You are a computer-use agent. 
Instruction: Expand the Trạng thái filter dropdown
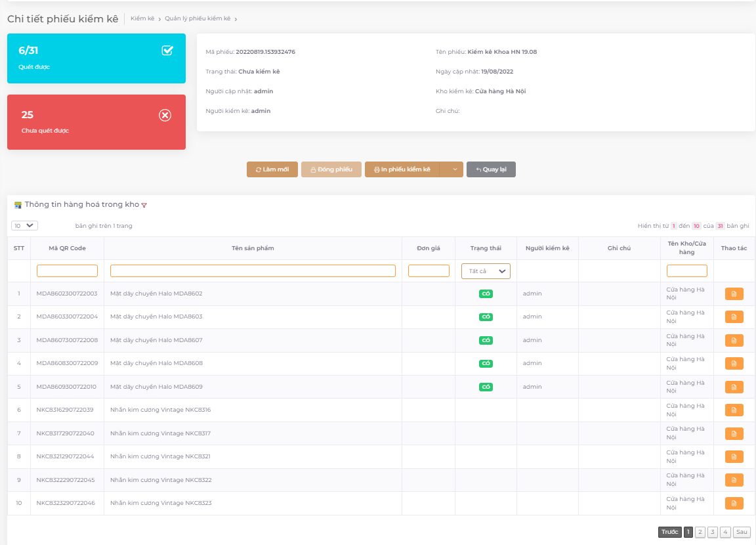click(486, 271)
